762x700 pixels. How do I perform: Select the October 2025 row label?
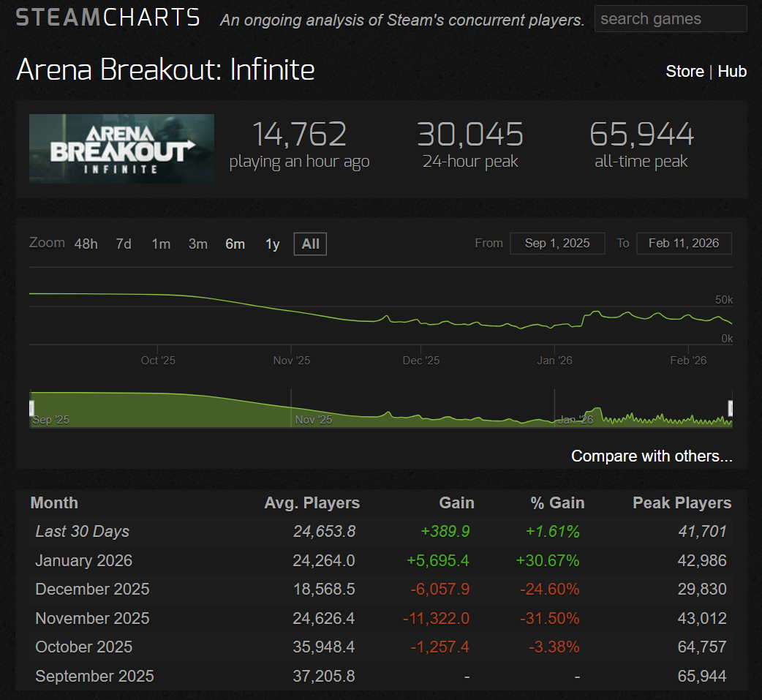[x=83, y=647]
